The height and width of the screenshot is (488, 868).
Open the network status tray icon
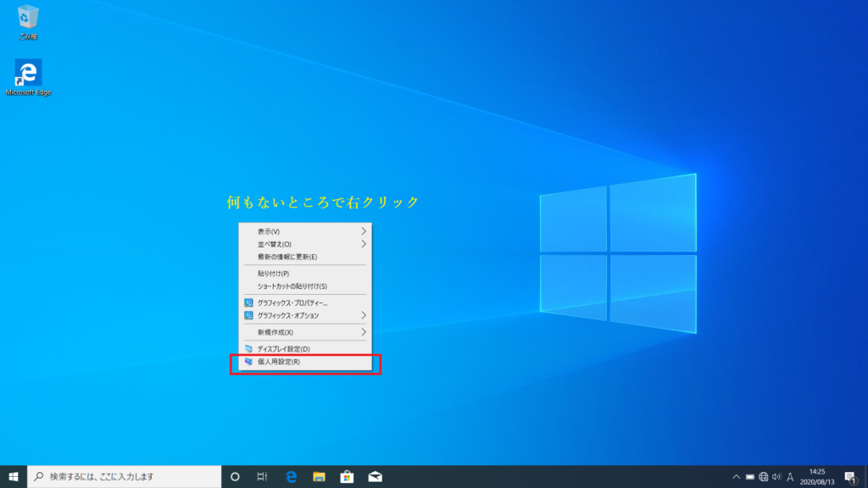point(764,476)
